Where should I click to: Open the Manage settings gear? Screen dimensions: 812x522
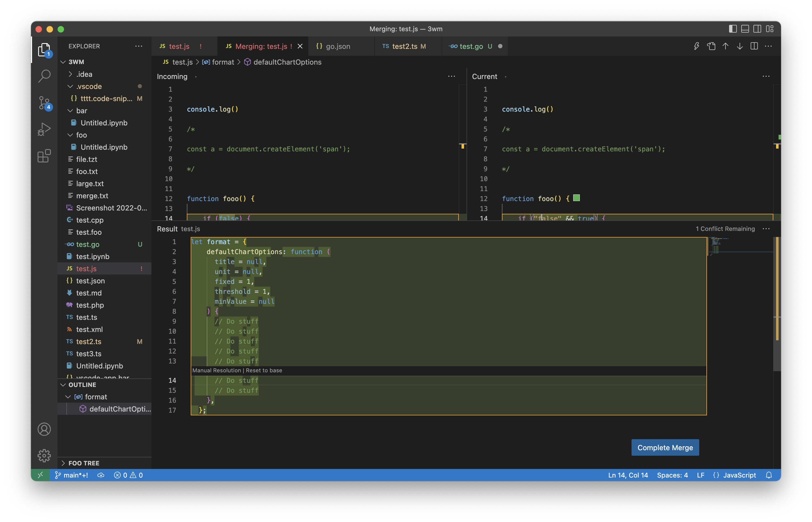point(44,455)
